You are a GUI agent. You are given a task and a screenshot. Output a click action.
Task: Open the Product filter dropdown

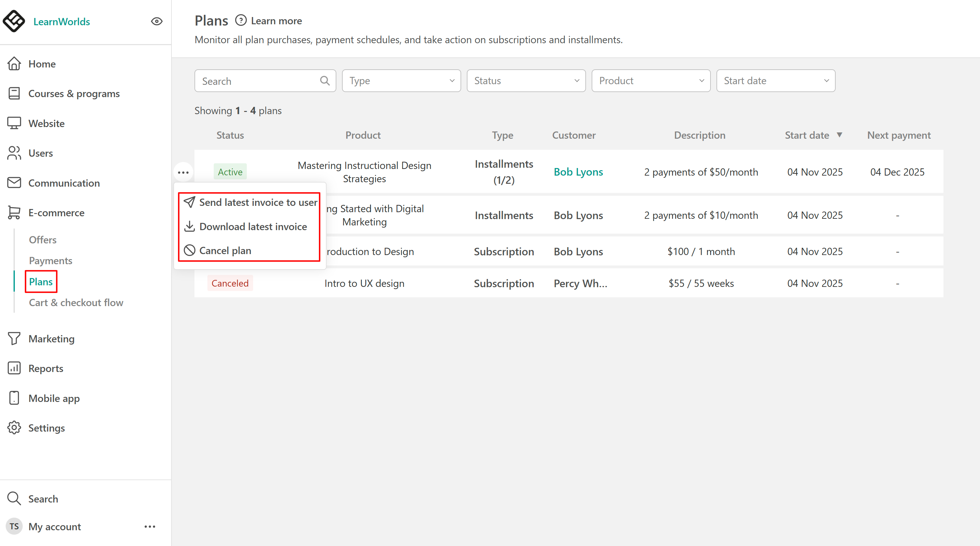651,81
